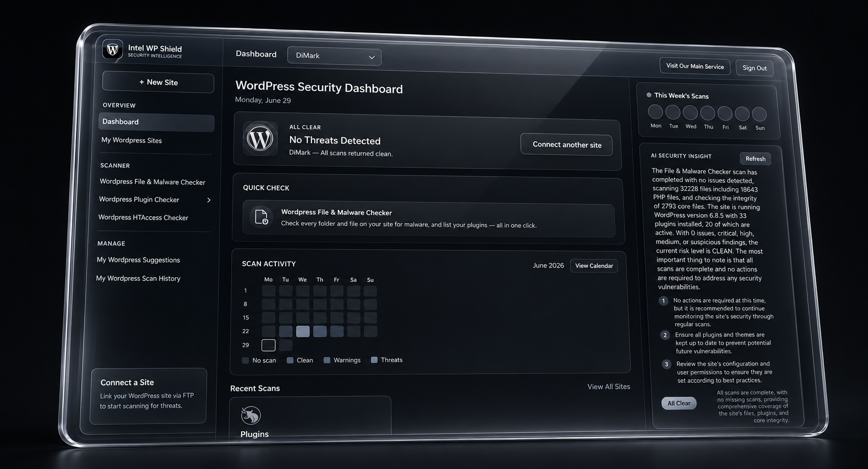This screenshot has height=469, width=868.
Task: Select Saturday circle in This Week's Scans
Action: [x=742, y=114]
